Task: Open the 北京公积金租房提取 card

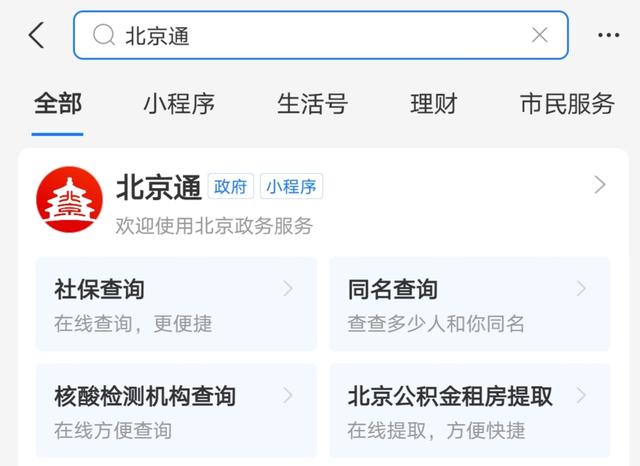Action: point(469,411)
